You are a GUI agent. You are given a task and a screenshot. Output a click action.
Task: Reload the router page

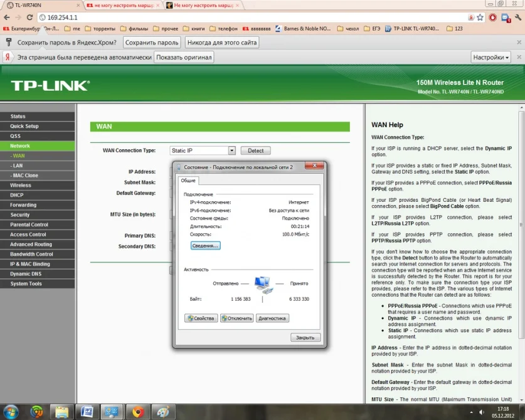tap(30, 18)
